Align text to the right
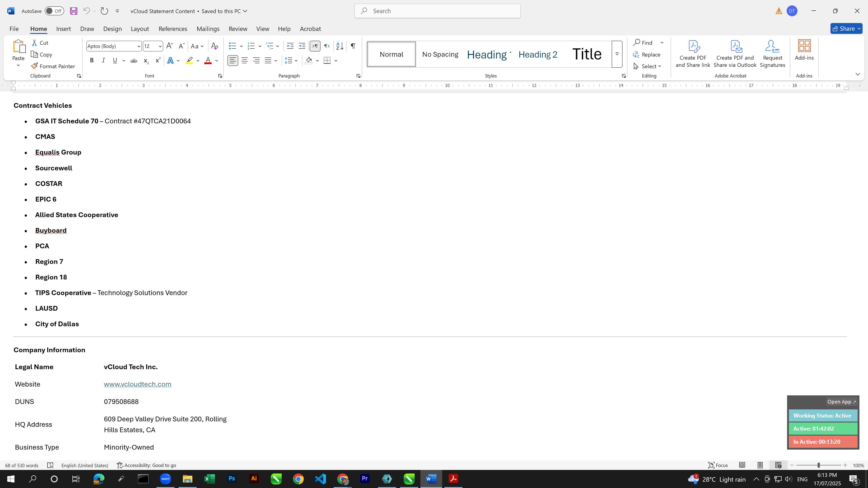 [x=256, y=61]
